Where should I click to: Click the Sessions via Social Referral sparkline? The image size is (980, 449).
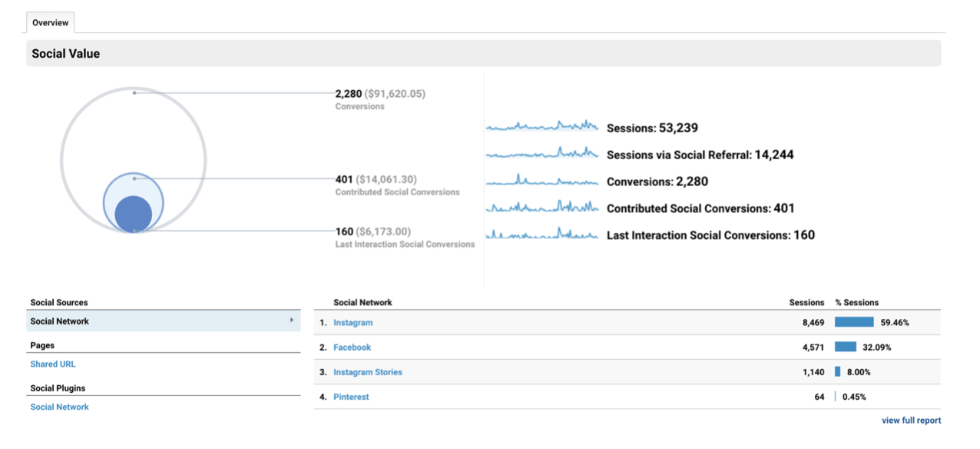[541, 154]
